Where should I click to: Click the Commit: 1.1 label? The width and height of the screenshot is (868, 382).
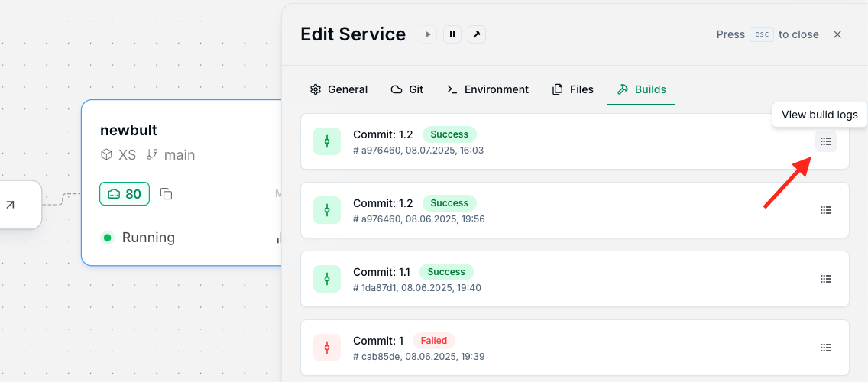[381, 272]
